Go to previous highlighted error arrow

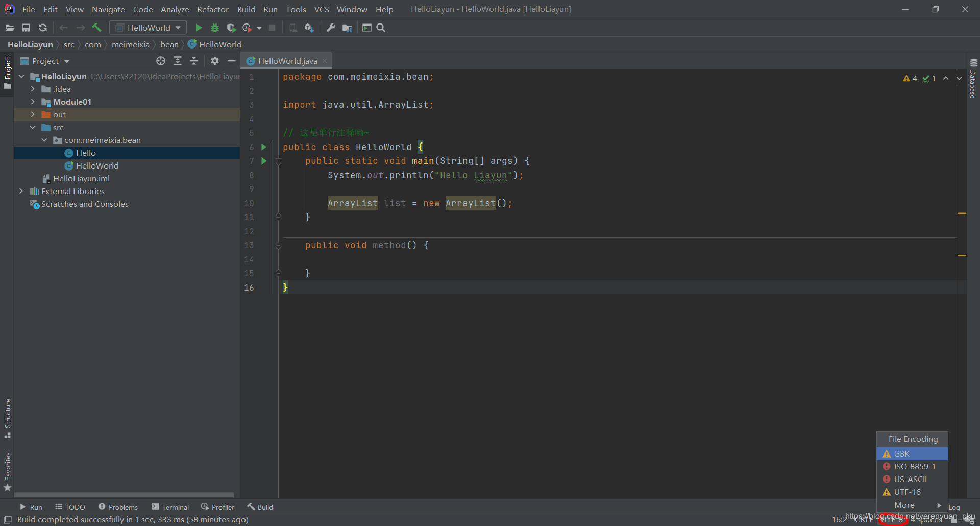[946, 78]
